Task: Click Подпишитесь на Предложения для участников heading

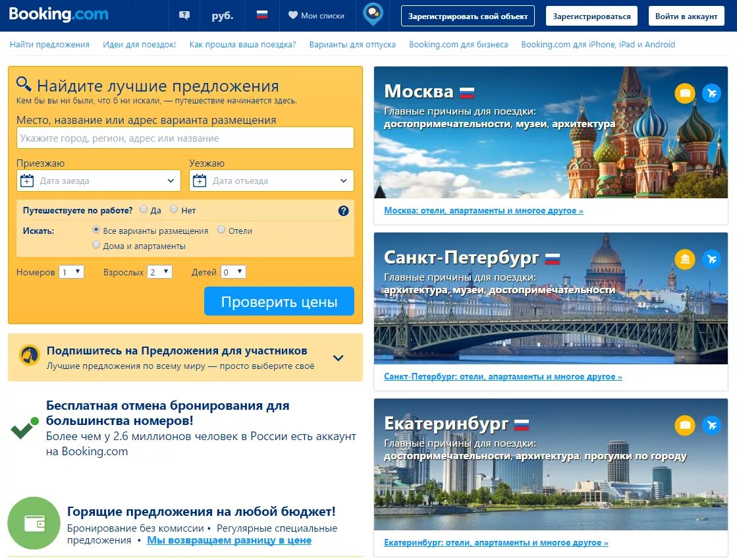Action: click(177, 350)
